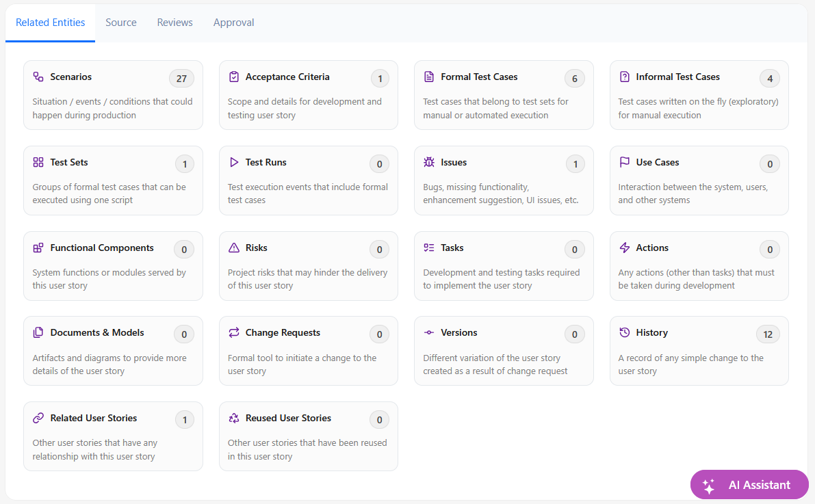Click the Informal Test Cases question icon
The height and width of the screenshot is (504, 815).
tap(624, 77)
